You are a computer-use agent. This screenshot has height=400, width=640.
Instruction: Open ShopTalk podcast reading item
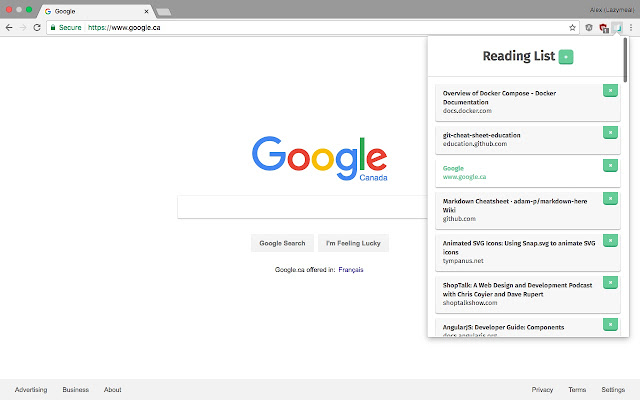[528, 294]
